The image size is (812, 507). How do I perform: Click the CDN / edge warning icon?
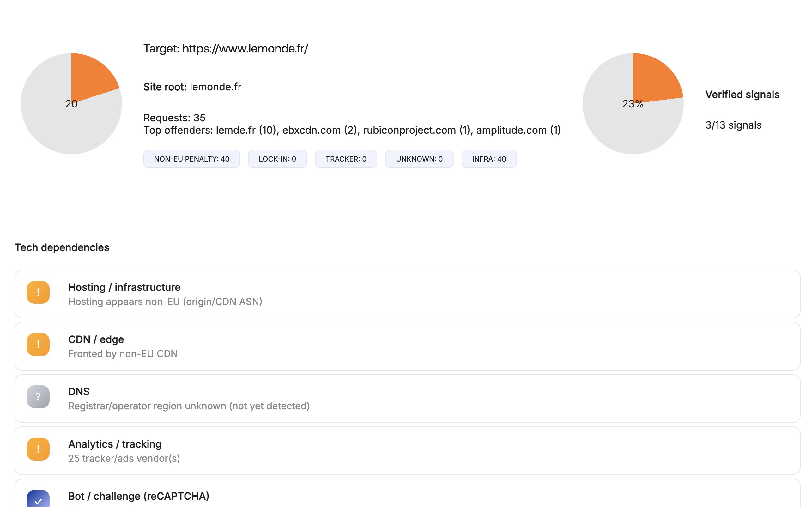click(x=38, y=344)
